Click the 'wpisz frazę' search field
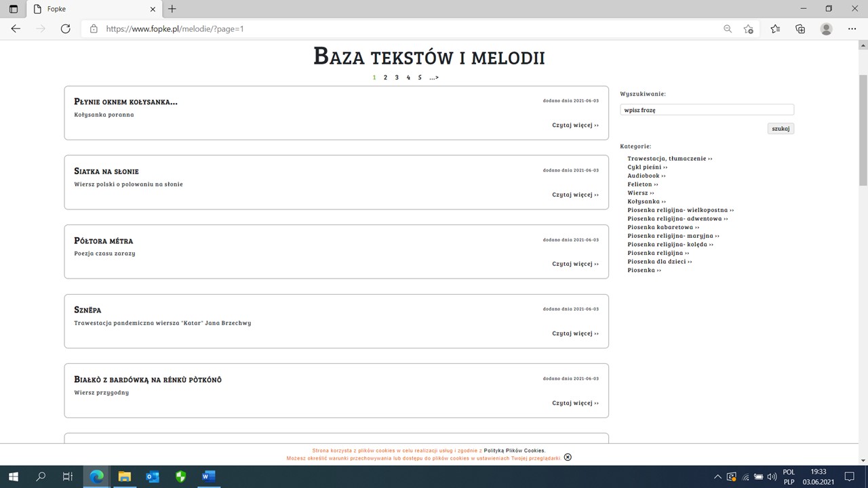Screen dimensions: 868x488 pyautogui.click(x=707, y=110)
